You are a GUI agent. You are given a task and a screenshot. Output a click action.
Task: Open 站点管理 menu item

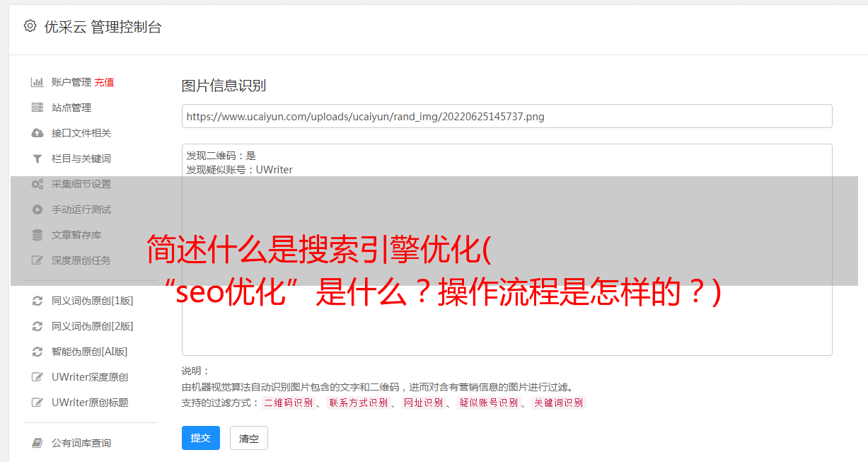(71, 108)
